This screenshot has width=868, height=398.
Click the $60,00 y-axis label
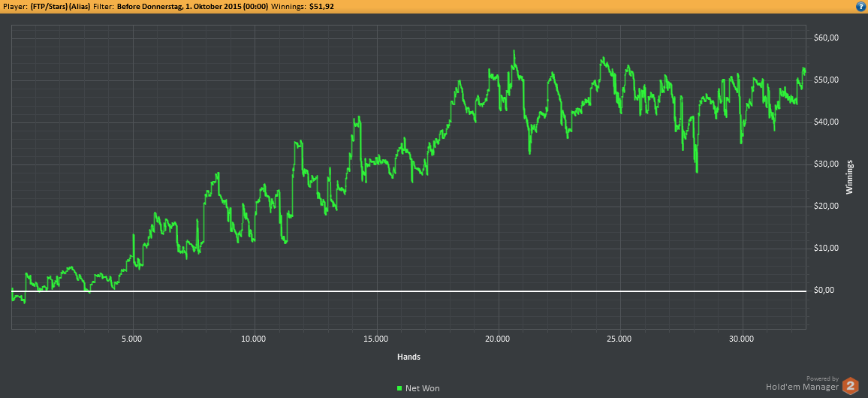pyautogui.click(x=827, y=38)
